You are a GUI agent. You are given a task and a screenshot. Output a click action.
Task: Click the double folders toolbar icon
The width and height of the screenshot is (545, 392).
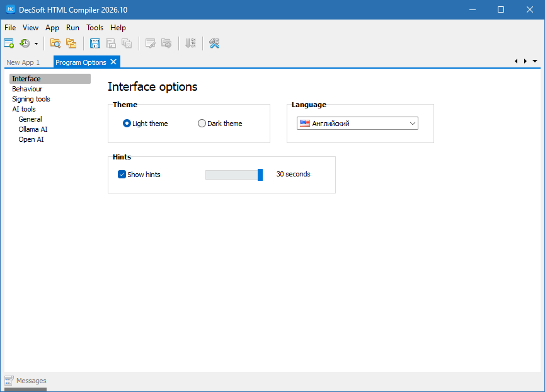click(x=71, y=43)
